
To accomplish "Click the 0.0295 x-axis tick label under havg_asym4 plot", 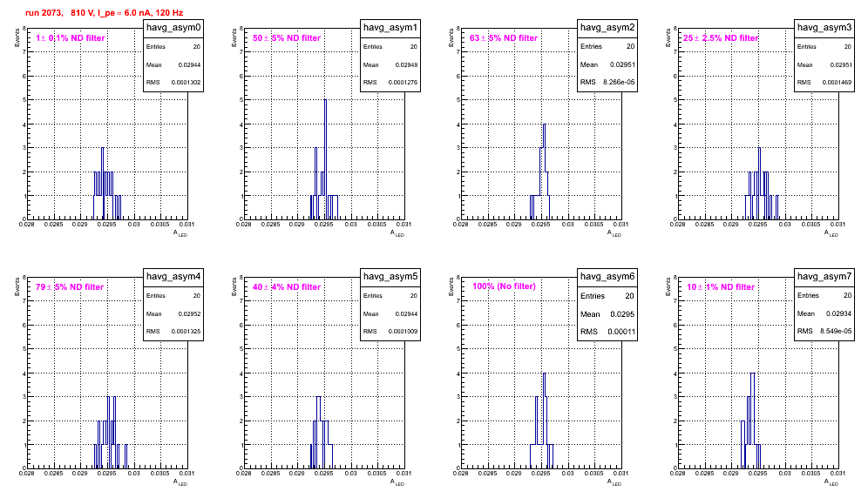I will (x=108, y=474).
